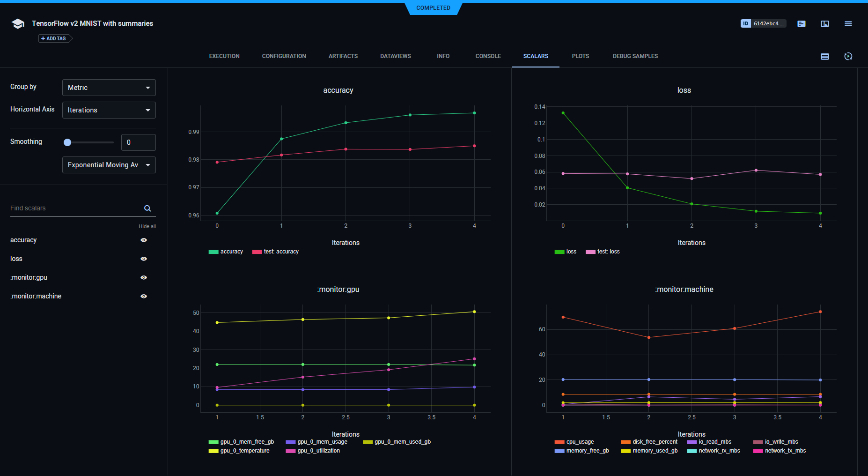The image size is (868, 476).
Task: Open the Exponential Moving Average dropdown
Action: (x=109, y=165)
